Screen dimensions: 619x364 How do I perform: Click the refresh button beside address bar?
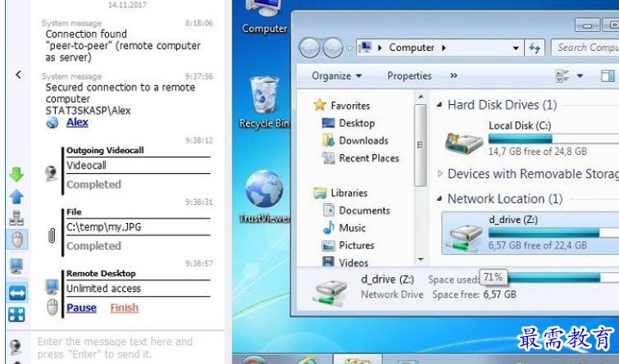[535, 48]
